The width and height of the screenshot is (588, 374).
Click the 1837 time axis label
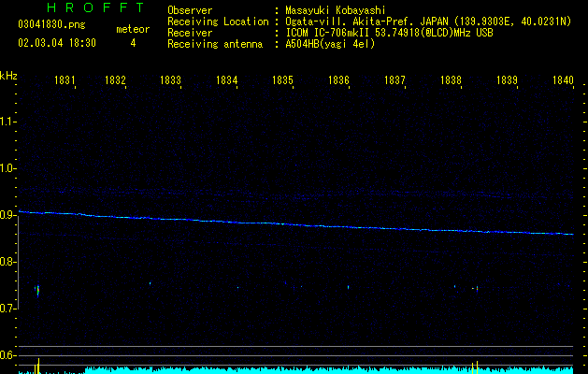(x=394, y=79)
